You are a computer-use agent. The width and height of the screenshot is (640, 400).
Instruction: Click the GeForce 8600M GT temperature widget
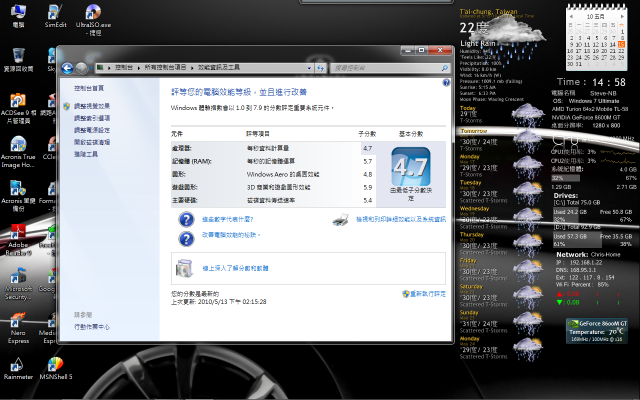pyautogui.click(x=596, y=331)
